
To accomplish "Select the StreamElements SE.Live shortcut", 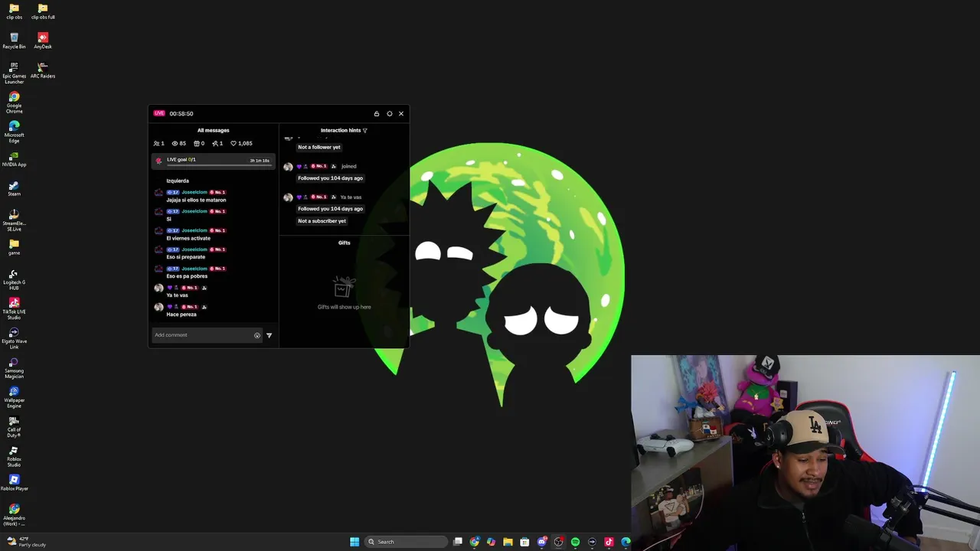I will click(14, 220).
